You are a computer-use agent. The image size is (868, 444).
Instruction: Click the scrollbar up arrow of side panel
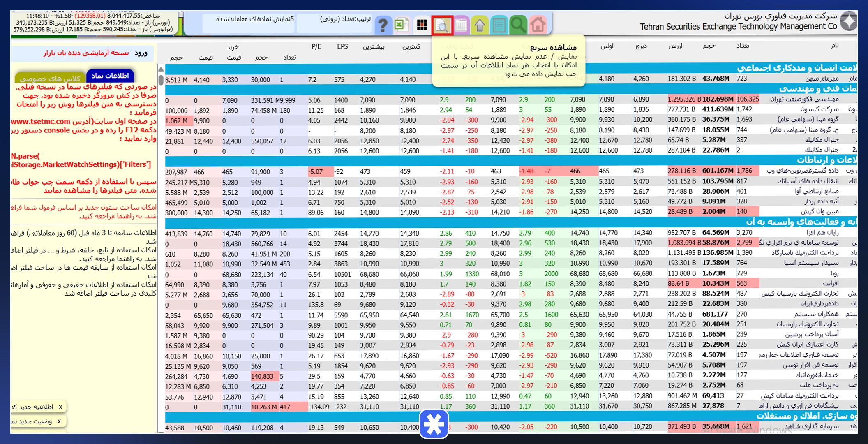coord(161,69)
